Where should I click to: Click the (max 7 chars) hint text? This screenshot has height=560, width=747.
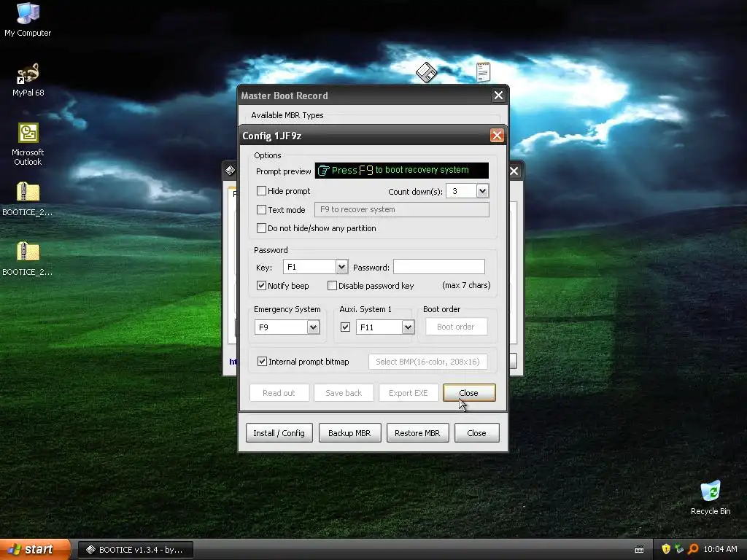tap(466, 285)
